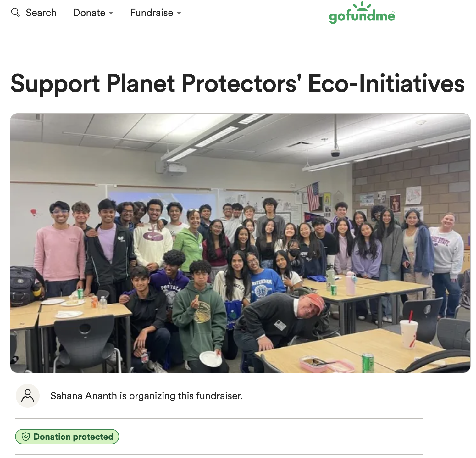Click the Support Planet Protectors' Eco-Initiatives heading
476x458 pixels.
pyautogui.click(x=237, y=83)
